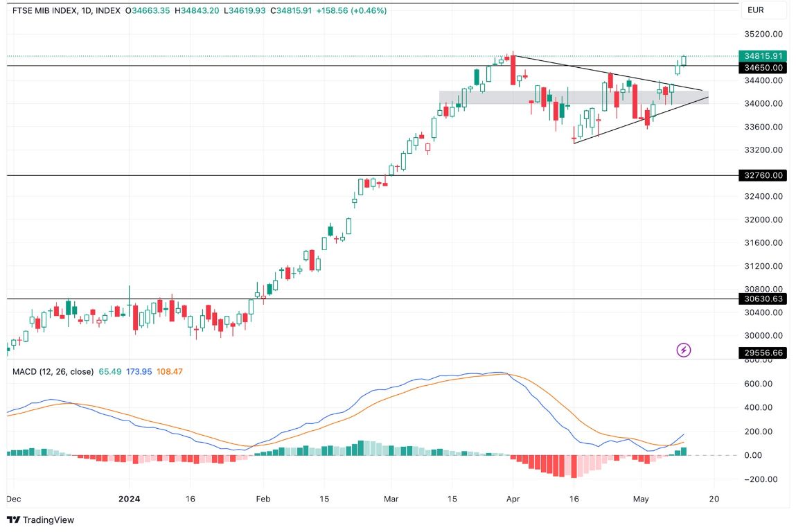Select the 2024 label on the time axis
The image size is (796, 532).
click(128, 498)
